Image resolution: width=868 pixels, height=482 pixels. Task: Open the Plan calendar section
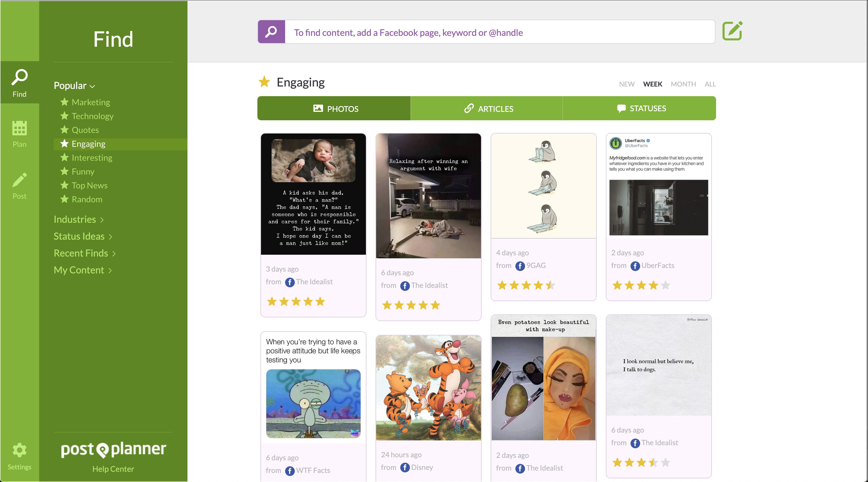point(20,134)
